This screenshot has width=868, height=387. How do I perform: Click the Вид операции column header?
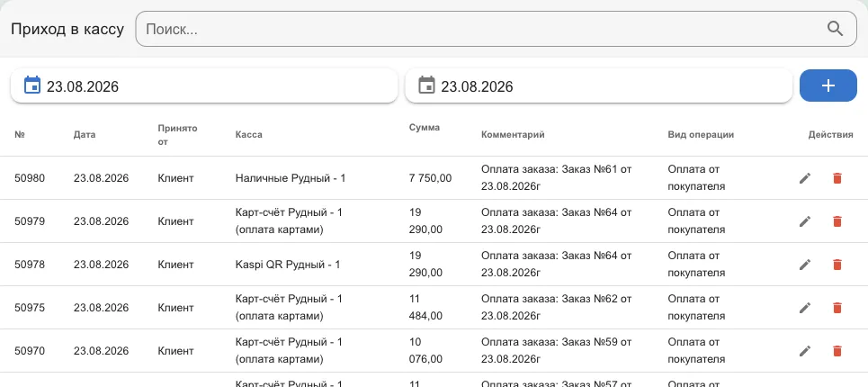[x=701, y=134]
